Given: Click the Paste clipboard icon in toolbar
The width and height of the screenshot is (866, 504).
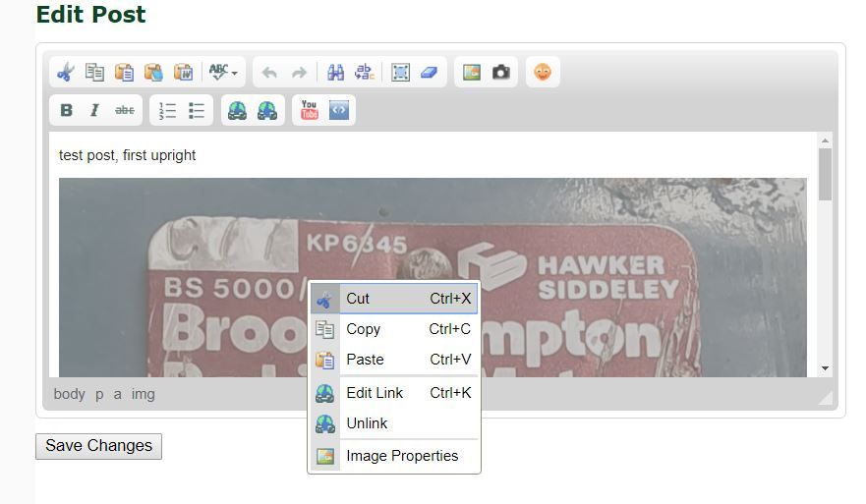Looking at the screenshot, I should pos(124,73).
